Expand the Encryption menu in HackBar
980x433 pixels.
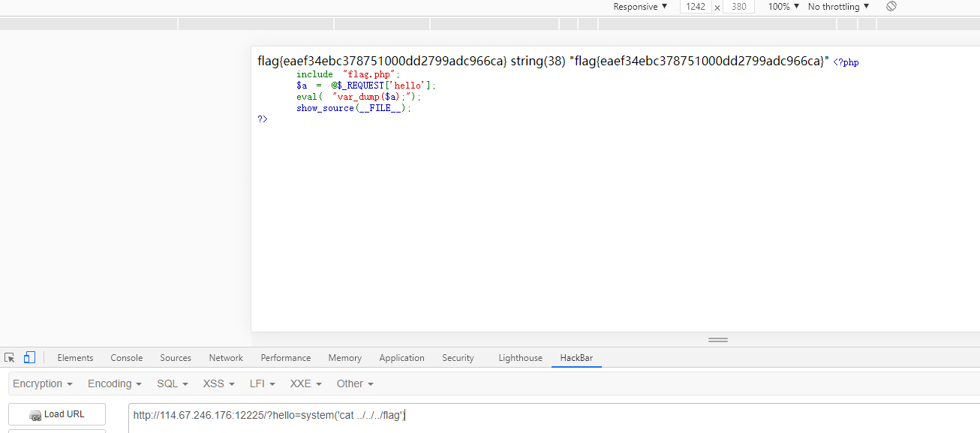pos(43,383)
